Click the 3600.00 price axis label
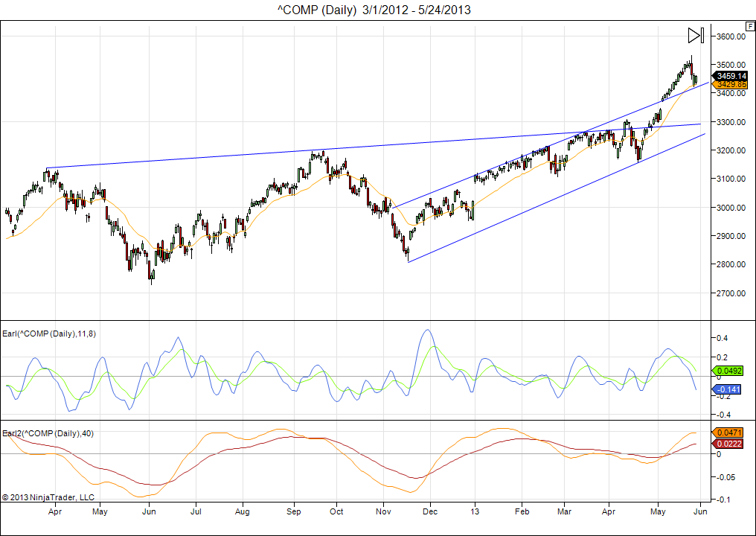The height and width of the screenshot is (536, 756). point(730,36)
